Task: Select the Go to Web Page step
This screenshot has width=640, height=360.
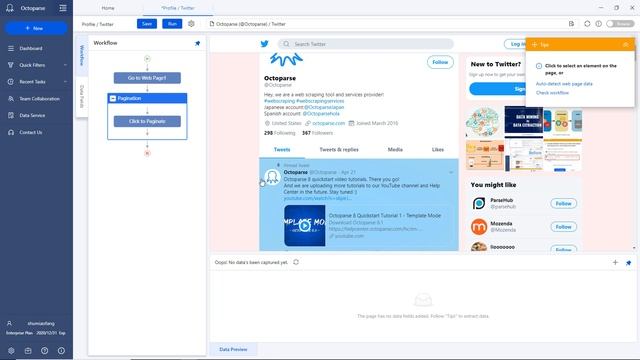Action: pos(147,78)
